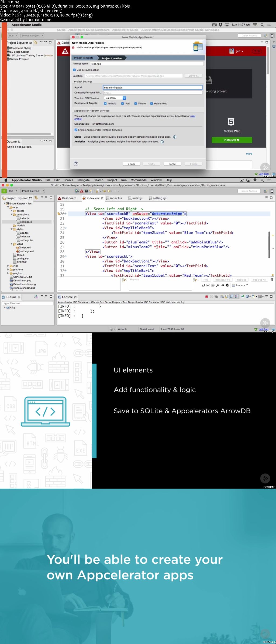Click the green Run play icon in editor toolbar
This screenshot has height=644, width=276.
click(x=4, y=191)
